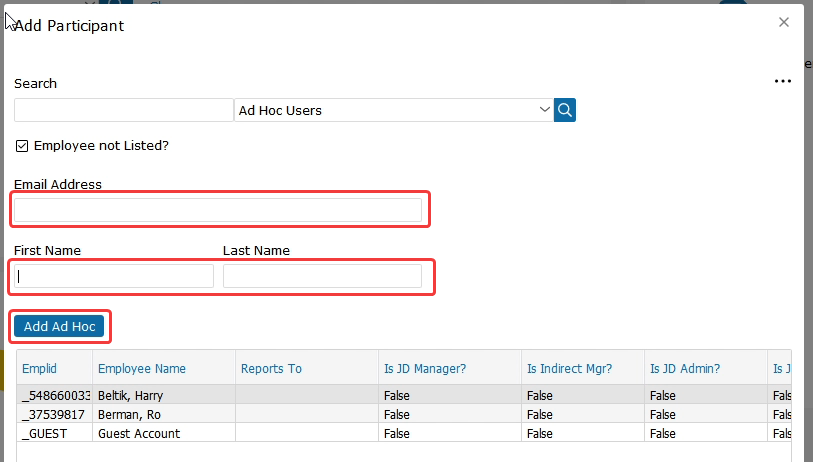The height and width of the screenshot is (462, 813).
Task: Click the Add Ad Hoc button
Action: [x=59, y=326]
